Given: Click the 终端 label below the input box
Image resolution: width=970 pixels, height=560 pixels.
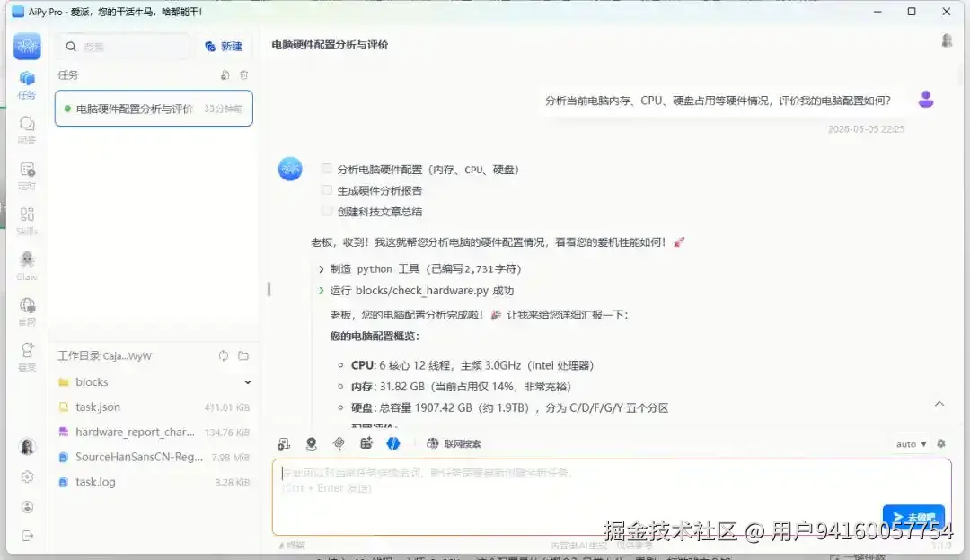Looking at the screenshot, I should click(x=292, y=545).
